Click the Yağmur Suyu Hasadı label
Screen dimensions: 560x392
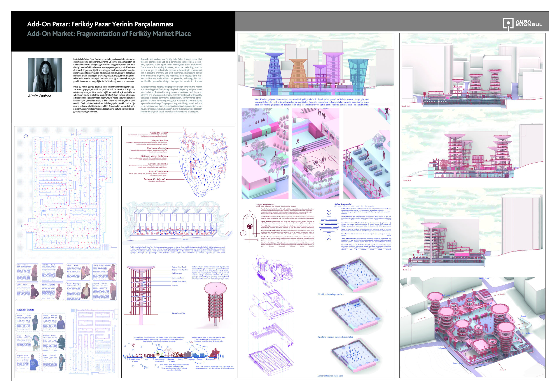tap(179, 267)
